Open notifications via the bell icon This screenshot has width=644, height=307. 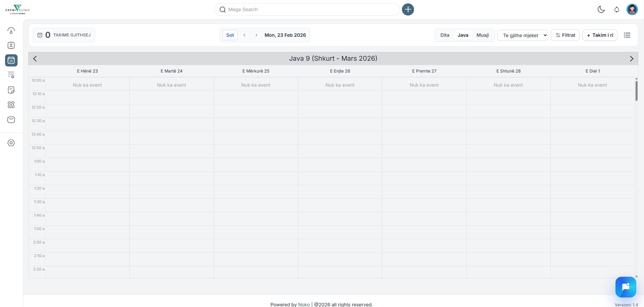click(x=617, y=9)
